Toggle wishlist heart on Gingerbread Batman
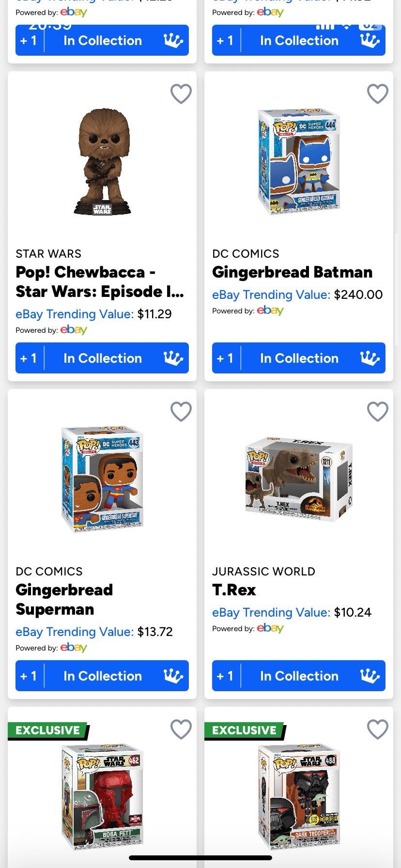This screenshot has height=868, width=401. tap(378, 94)
